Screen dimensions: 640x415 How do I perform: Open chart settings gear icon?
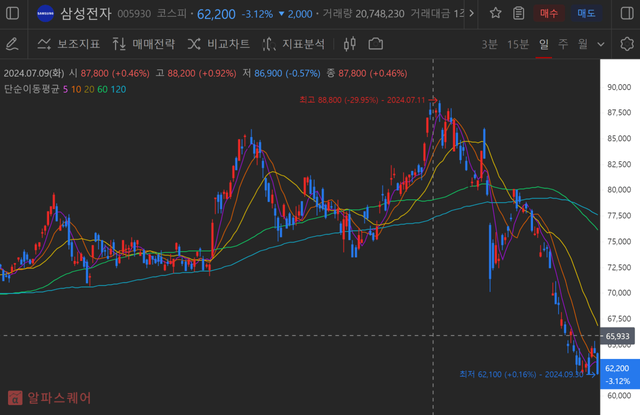tap(626, 45)
